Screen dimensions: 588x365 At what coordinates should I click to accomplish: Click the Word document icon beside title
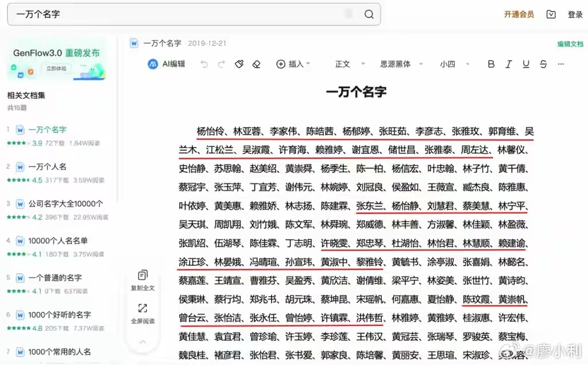click(x=134, y=43)
